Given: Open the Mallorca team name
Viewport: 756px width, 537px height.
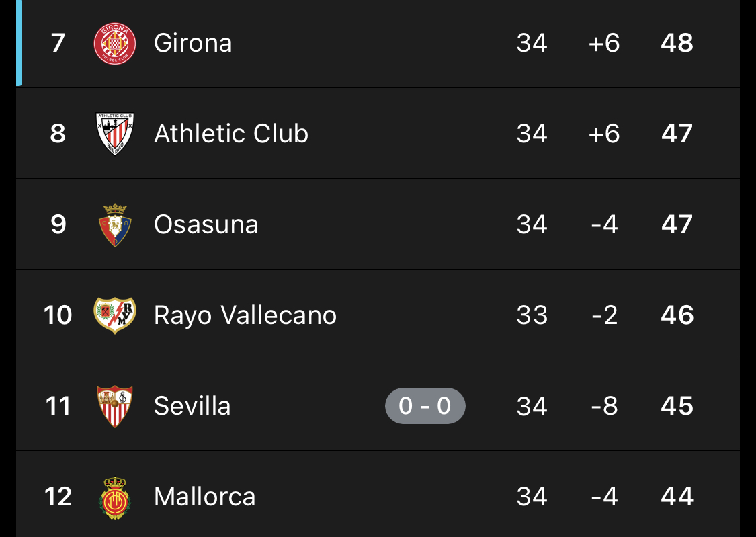Looking at the screenshot, I should (204, 497).
